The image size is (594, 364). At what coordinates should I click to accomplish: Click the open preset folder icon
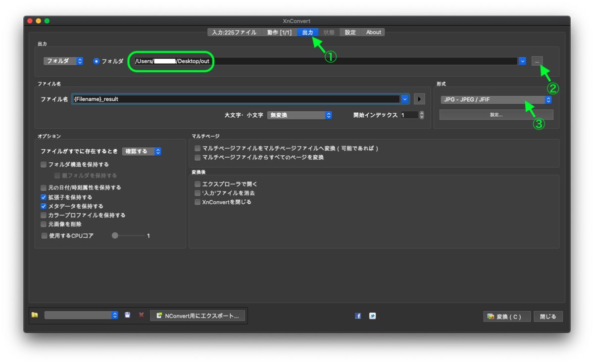tap(34, 315)
